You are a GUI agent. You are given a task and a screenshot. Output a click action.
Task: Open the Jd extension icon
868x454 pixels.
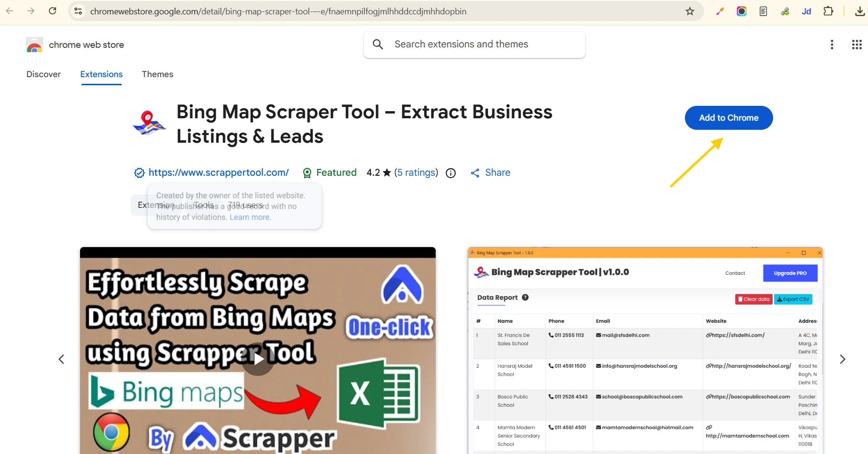click(x=807, y=11)
